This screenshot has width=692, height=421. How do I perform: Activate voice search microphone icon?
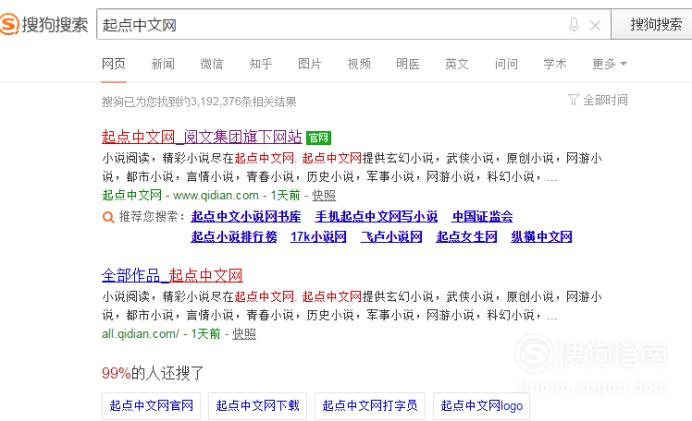(x=574, y=25)
